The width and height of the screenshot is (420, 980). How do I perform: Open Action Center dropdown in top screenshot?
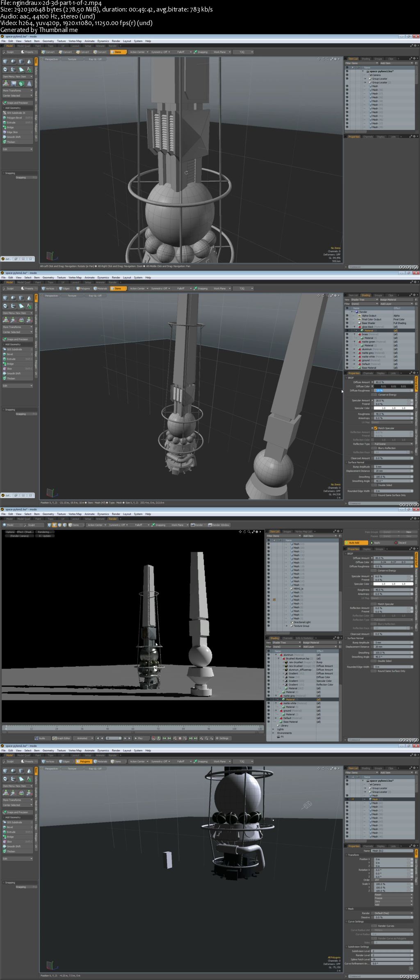139,52
